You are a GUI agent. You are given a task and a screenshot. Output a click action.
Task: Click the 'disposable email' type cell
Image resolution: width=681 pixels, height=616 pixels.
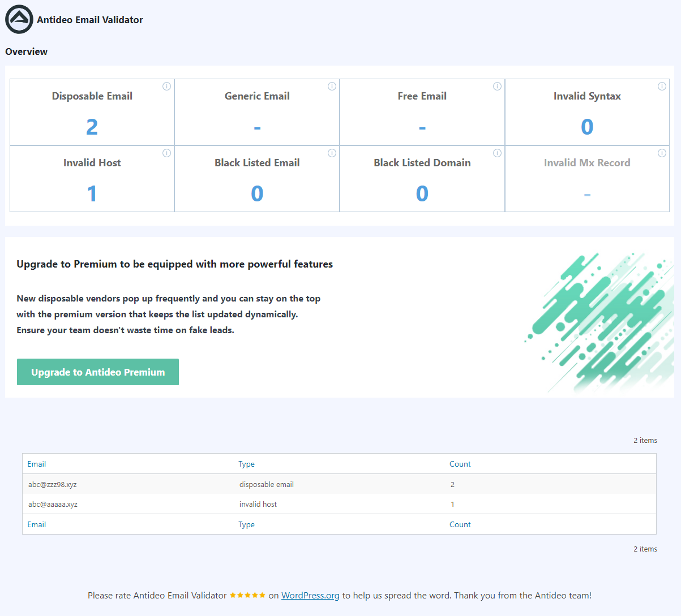click(x=267, y=484)
